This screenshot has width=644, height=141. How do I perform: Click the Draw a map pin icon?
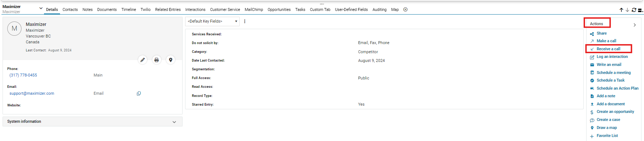point(592,128)
